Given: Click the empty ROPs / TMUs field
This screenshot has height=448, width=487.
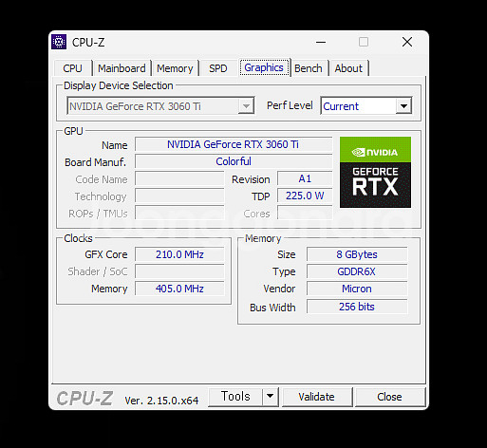Looking at the screenshot, I should tap(179, 213).
